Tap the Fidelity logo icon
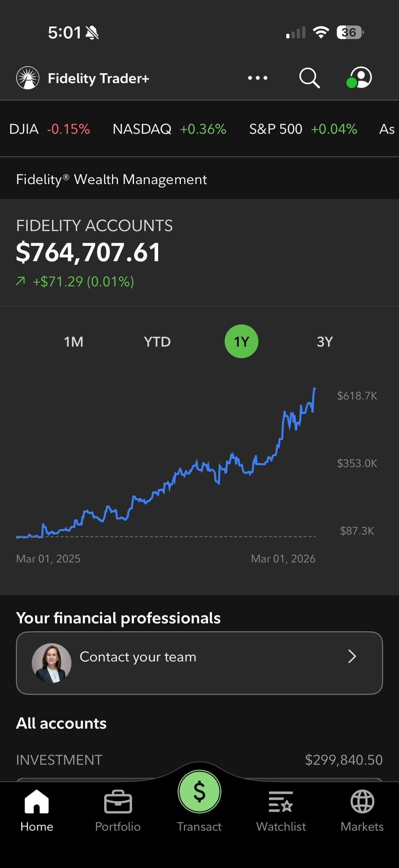 pyautogui.click(x=28, y=78)
